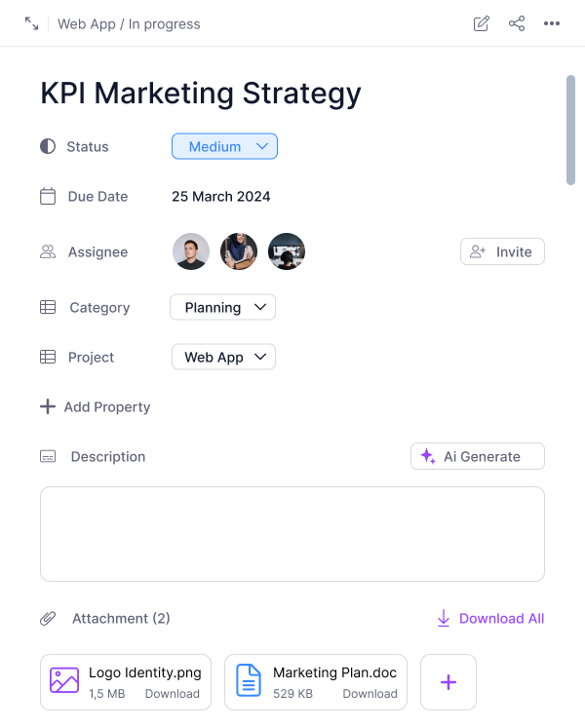Click the share icon
This screenshot has width=585, height=728.
pos(517,23)
